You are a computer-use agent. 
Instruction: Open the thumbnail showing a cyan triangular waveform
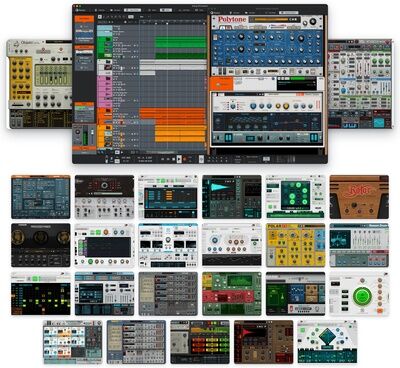pos(232,197)
